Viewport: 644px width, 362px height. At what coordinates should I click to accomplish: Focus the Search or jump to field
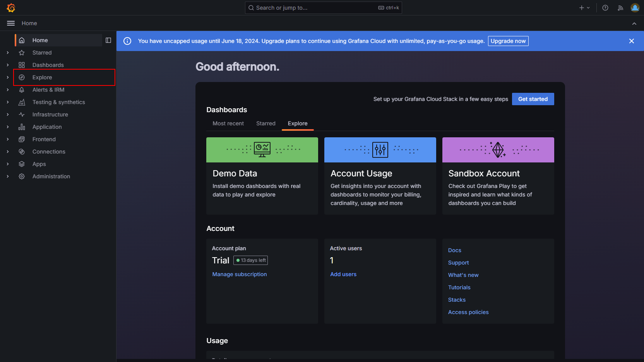click(x=324, y=8)
